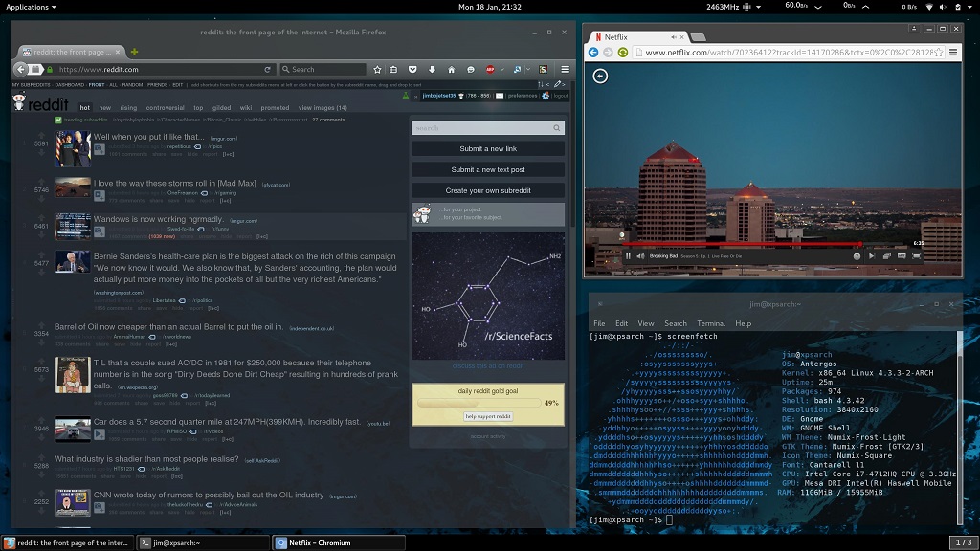Expand CPU frequency 2463MHz dropdown
980x551 pixels.
(758, 7)
